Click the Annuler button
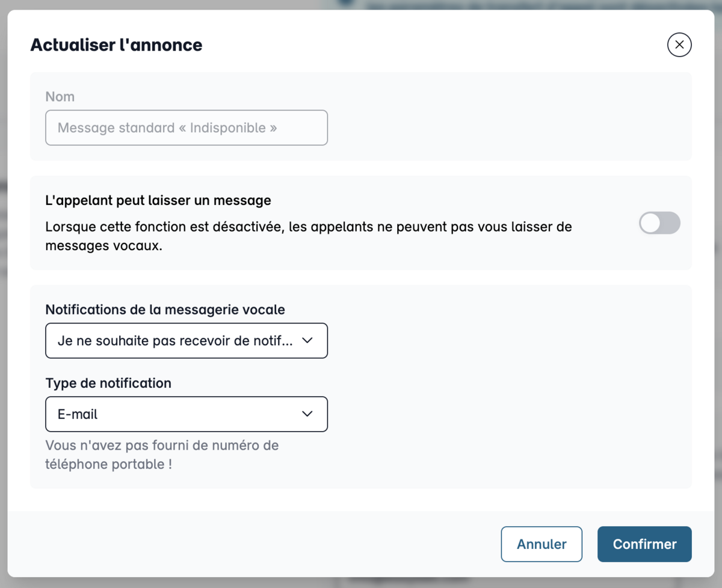The image size is (722, 588). tap(541, 544)
